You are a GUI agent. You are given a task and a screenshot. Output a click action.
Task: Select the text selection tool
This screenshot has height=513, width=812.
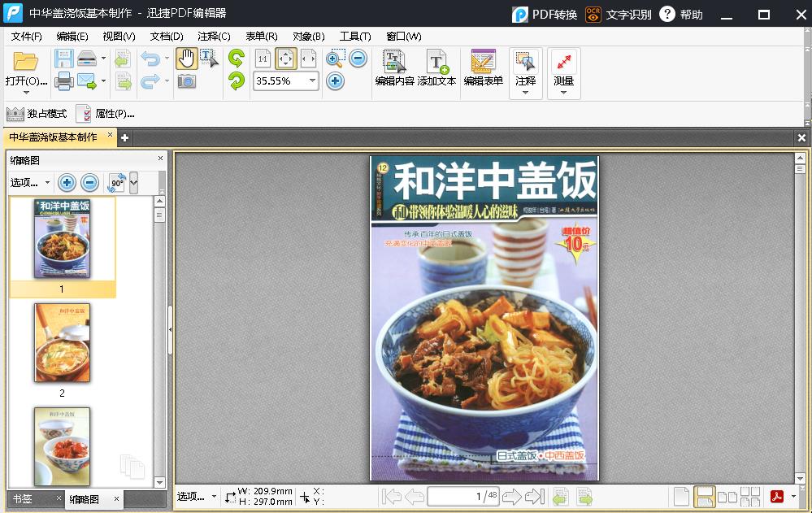(209, 59)
